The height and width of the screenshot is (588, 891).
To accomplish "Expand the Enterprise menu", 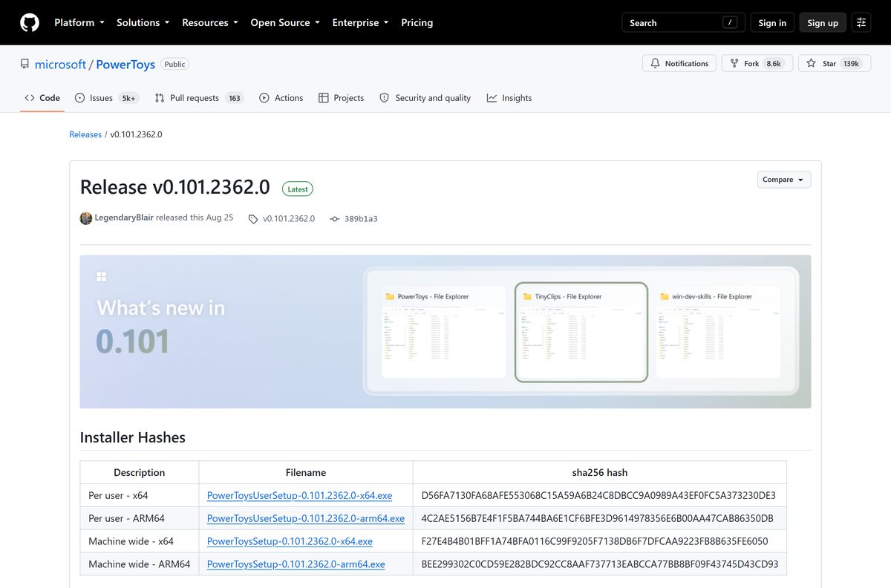I will point(360,22).
